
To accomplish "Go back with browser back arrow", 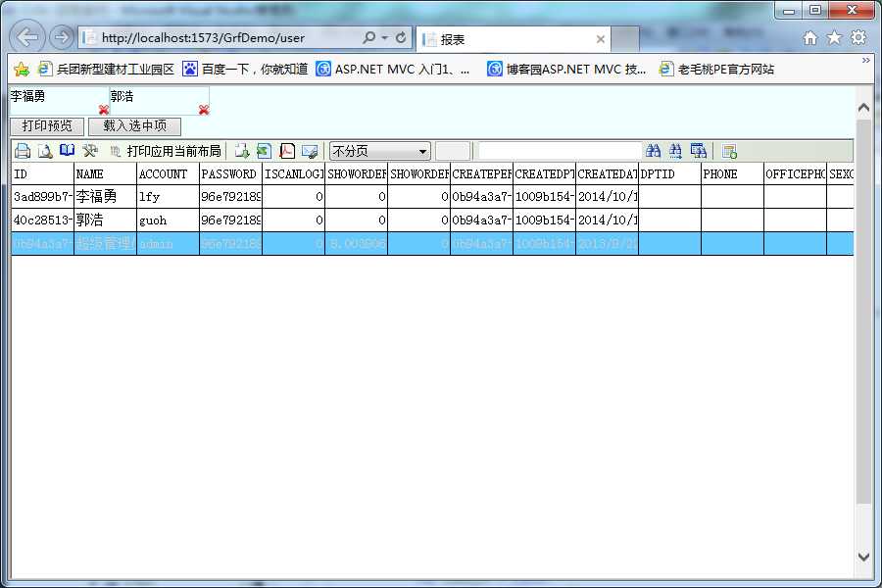I will [27, 37].
